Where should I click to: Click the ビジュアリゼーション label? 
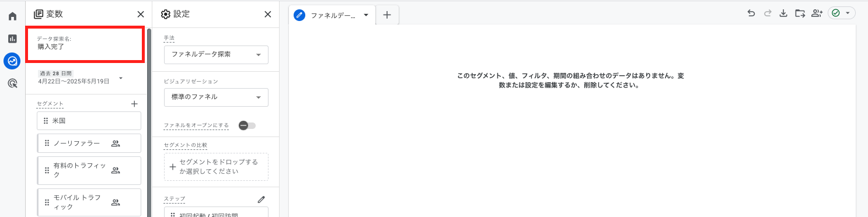pos(191,82)
